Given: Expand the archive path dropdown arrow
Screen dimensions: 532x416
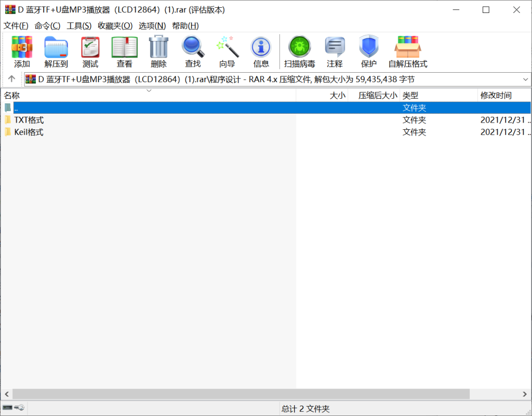Looking at the screenshot, I should [525, 79].
